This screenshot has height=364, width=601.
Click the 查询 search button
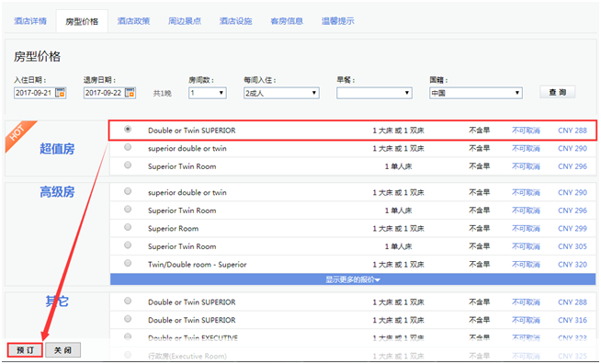pos(557,92)
